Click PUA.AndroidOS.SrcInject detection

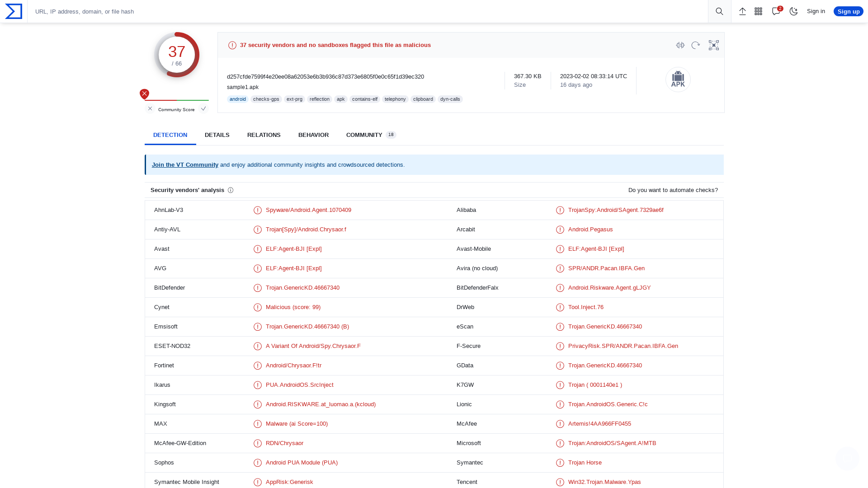click(x=300, y=385)
